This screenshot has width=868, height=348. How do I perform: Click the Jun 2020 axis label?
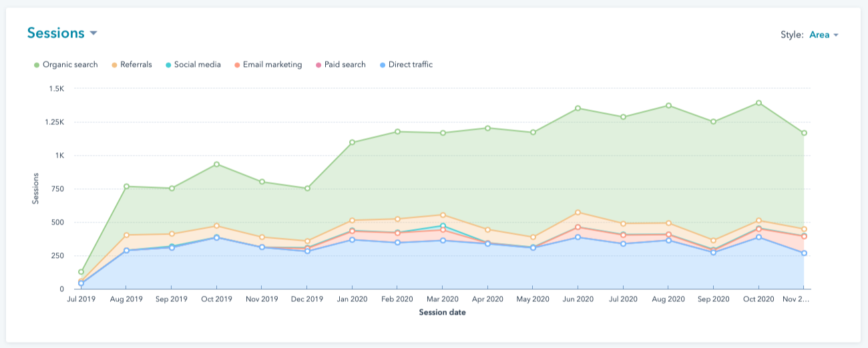(578, 300)
